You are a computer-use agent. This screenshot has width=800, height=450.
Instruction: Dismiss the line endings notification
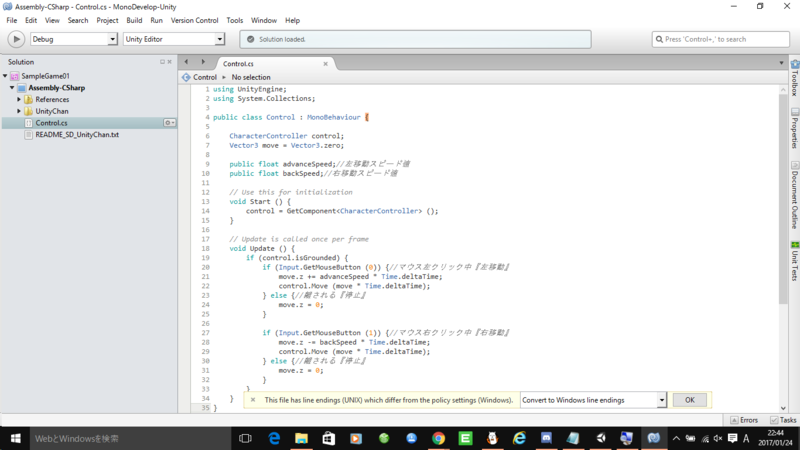tap(253, 400)
